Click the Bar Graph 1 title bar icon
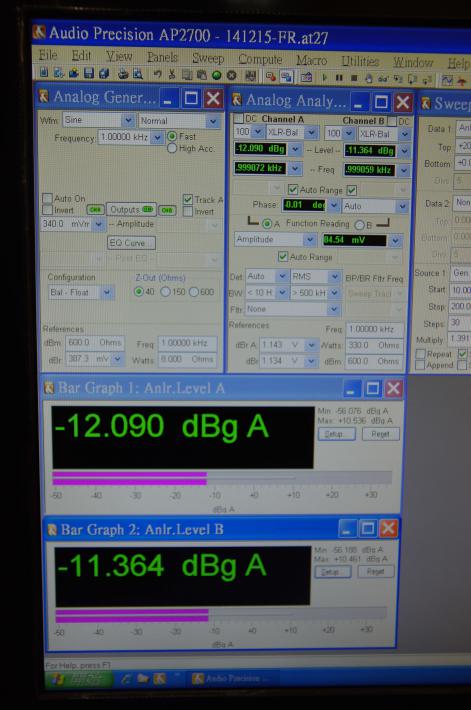The height and width of the screenshot is (710, 471). [x=49, y=388]
